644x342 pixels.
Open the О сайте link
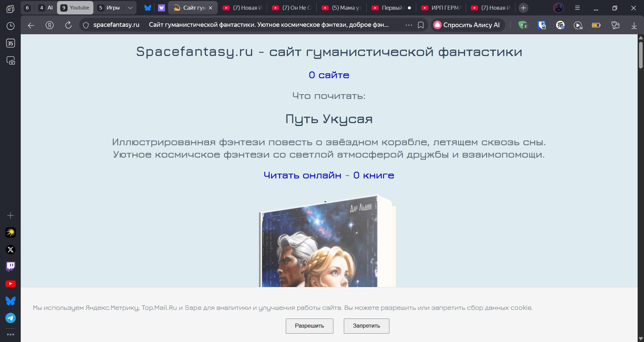click(x=329, y=75)
